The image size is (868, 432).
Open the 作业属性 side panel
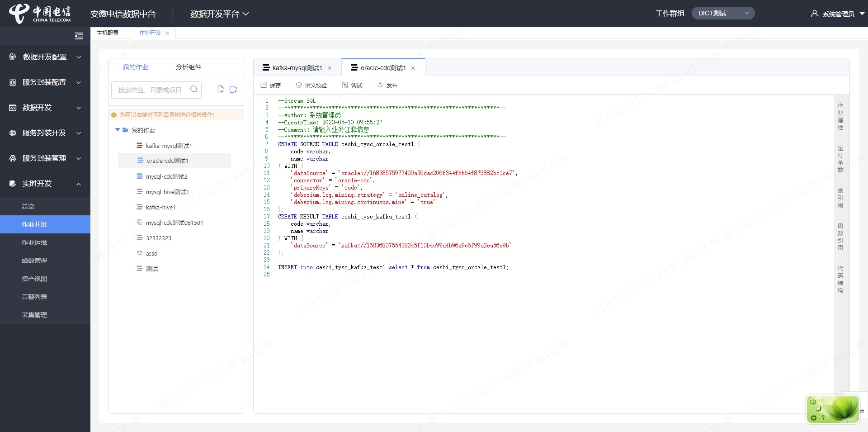[x=840, y=117]
